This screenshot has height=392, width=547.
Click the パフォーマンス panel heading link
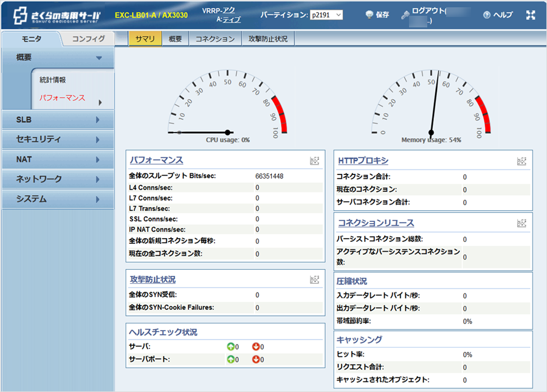point(156,160)
